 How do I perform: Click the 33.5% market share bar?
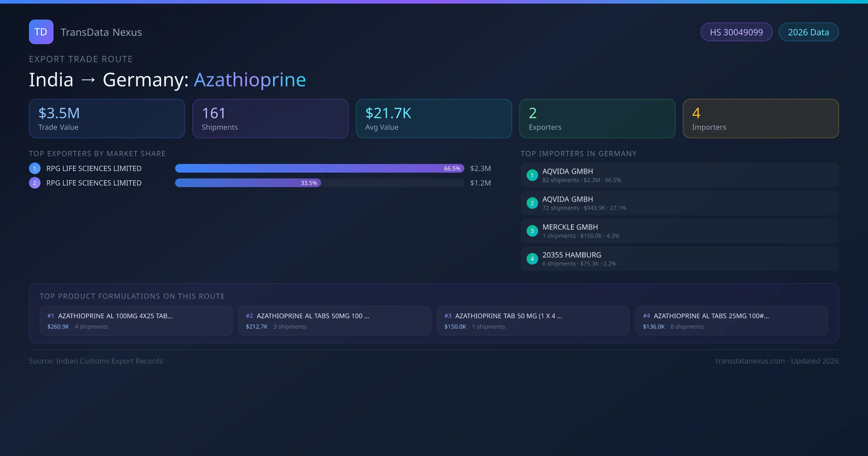coord(248,183)
